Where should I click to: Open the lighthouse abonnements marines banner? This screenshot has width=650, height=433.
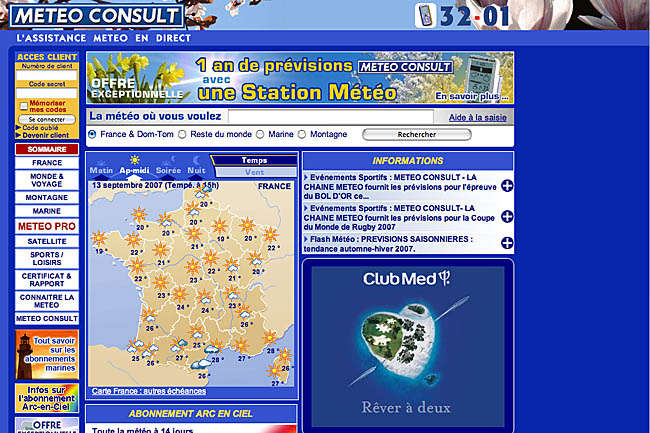click(47, 355)
